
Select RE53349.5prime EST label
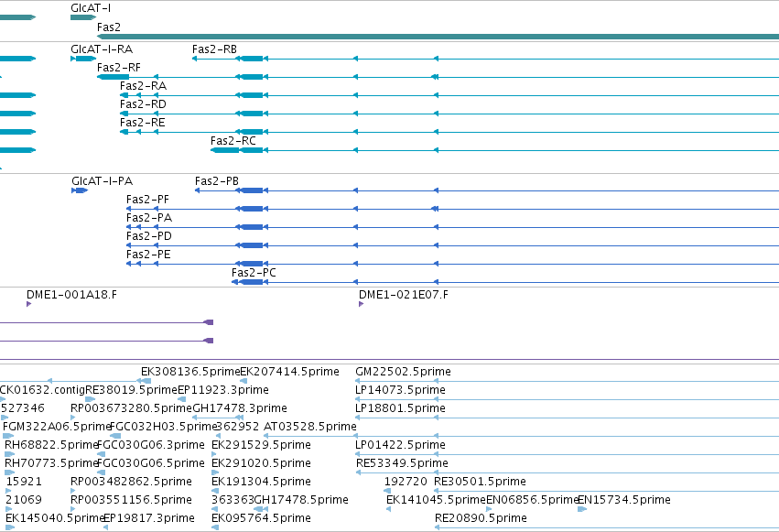click(x=402, y=463)
